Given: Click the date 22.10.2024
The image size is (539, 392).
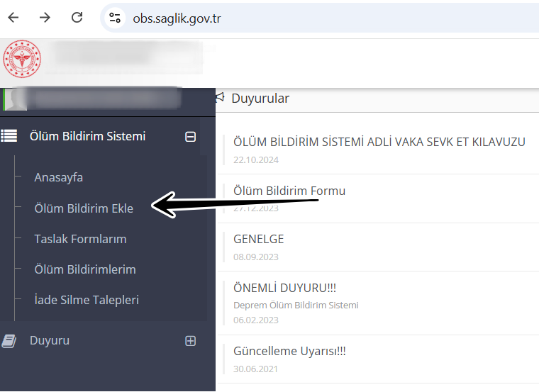Looking at the screenshot, I should point(256,160).
